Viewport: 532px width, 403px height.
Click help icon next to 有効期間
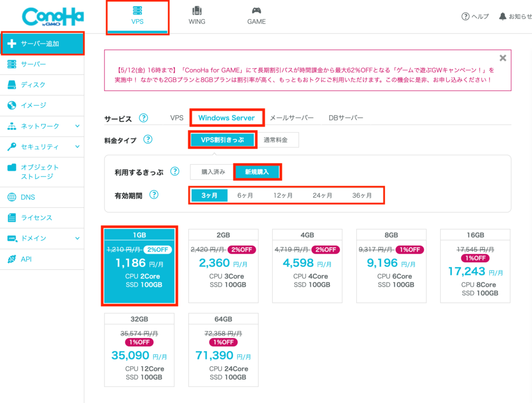[154, 195]
